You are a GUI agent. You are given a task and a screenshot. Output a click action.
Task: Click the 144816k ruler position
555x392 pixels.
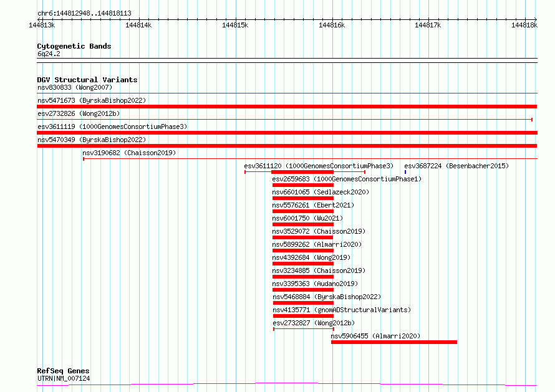[332, 25]
